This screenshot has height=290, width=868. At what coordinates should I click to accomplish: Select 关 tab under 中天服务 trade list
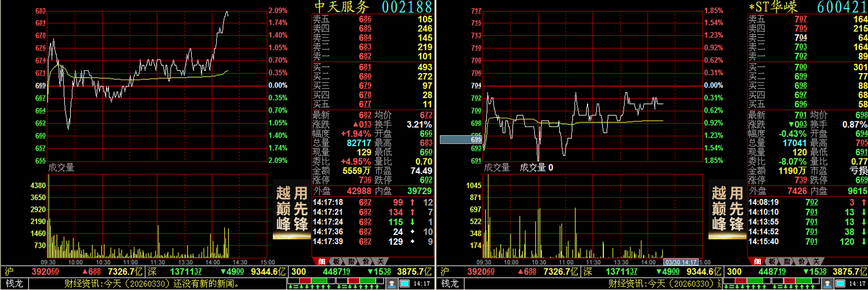point(380,262)
